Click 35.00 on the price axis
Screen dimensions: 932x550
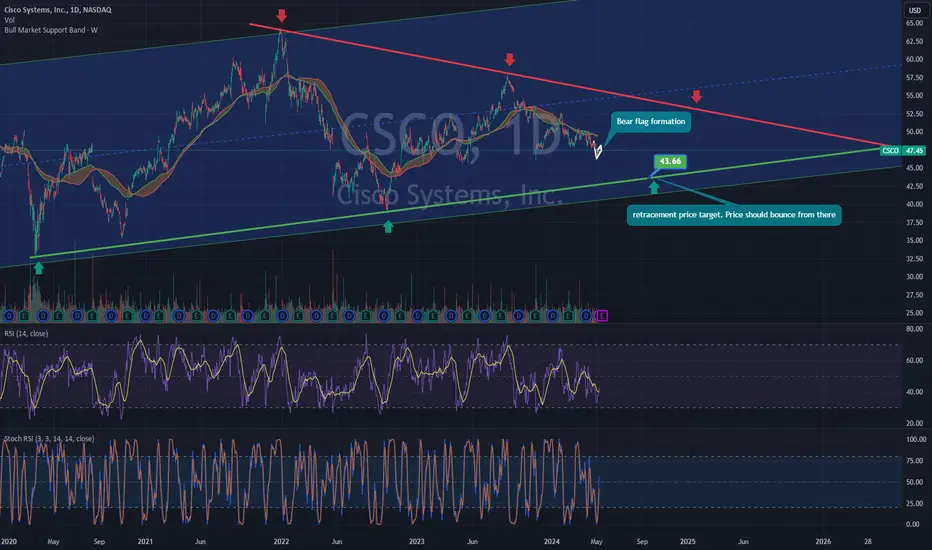pos(914,241)
